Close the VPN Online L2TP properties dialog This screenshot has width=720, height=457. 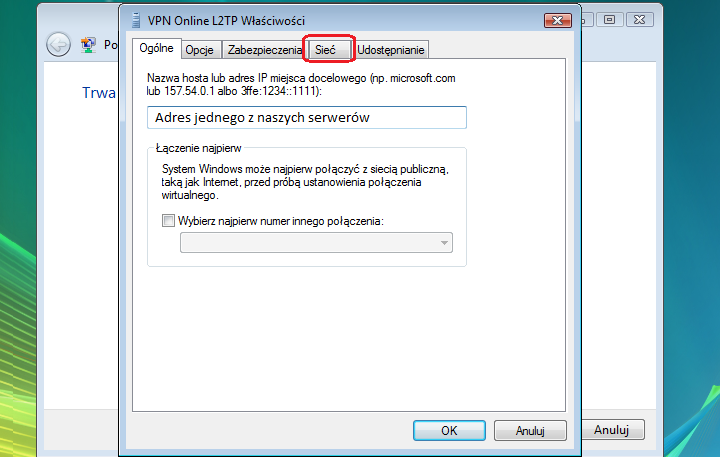[558, 20]
